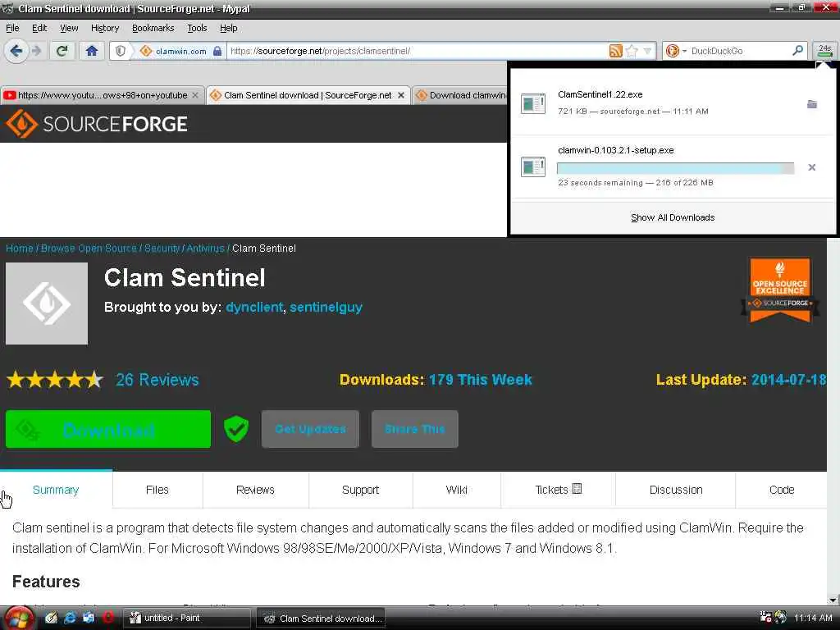Viewport: 840px width, 630px height.
Task: Launch Internet Explorer from quick launch
Action: click(x=70, y=618)
